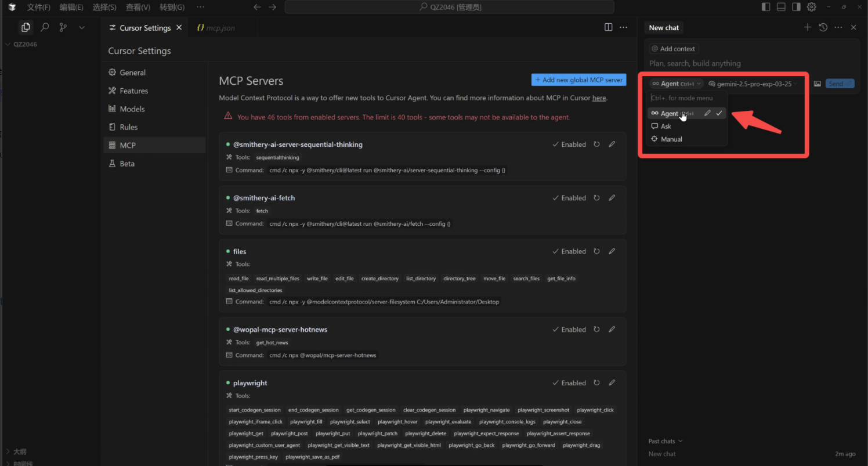This screenshot has width=868, height=466.
Task: Click the Plan, search, build anything input field
Action: [x=725, y=64]
